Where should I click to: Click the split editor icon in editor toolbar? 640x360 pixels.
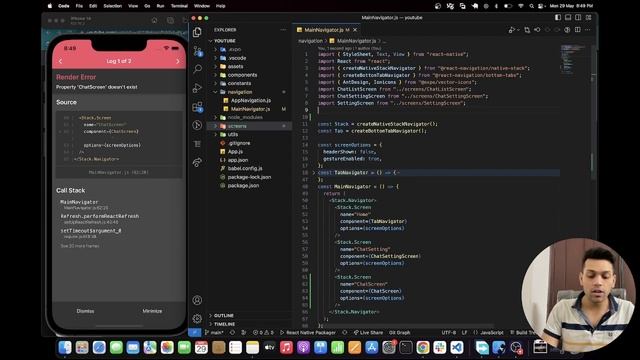(578, 30)
